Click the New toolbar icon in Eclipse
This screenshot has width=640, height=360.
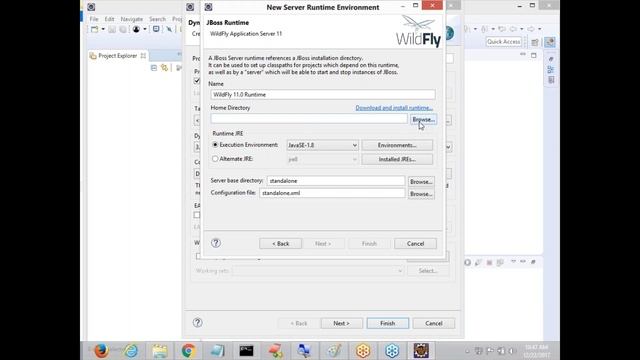click(x=94, y=29)
